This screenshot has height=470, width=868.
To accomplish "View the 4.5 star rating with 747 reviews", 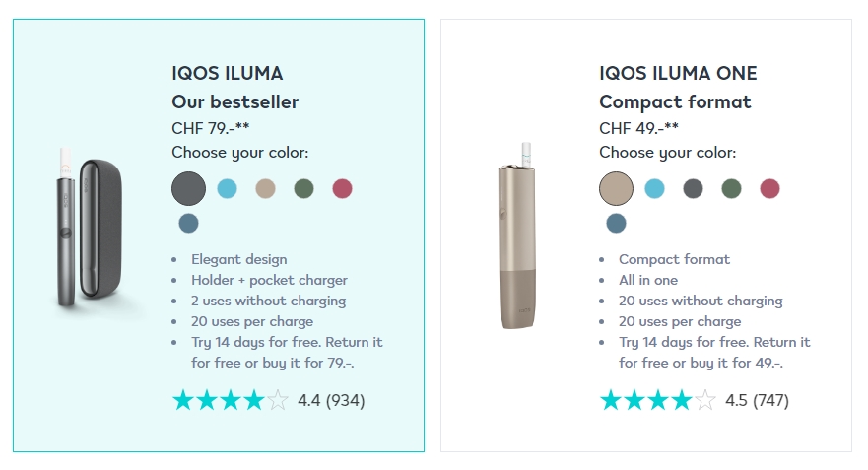I will (x=695, y=400).
